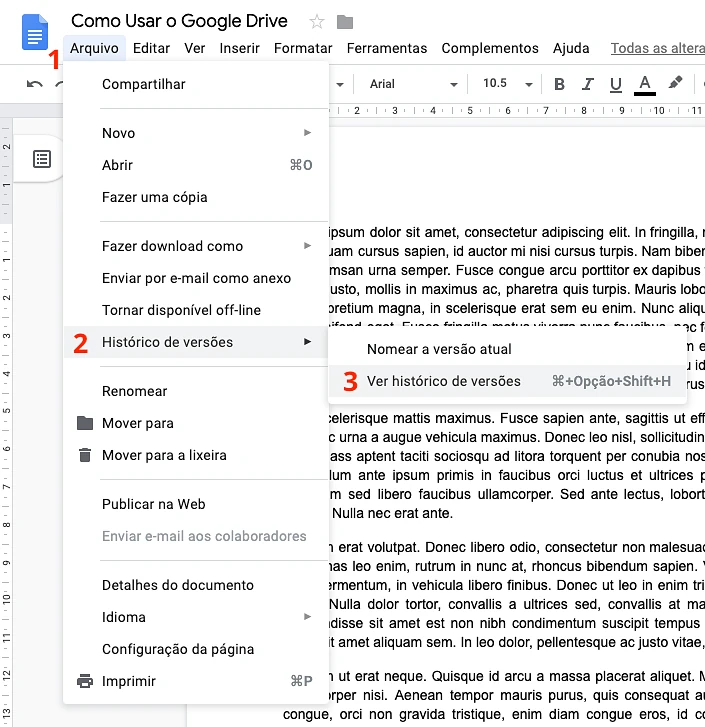Image resolution: width=705 pixels, height=727 pixels.
Task: Choose Abrir from the menu
Action: (196, 165)
